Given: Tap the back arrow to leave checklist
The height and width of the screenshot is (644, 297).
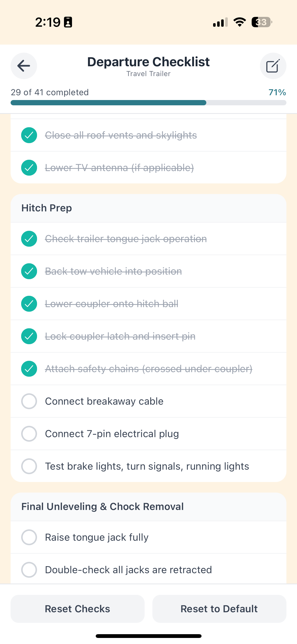Looking at the screenshot, I should (24, 66).
